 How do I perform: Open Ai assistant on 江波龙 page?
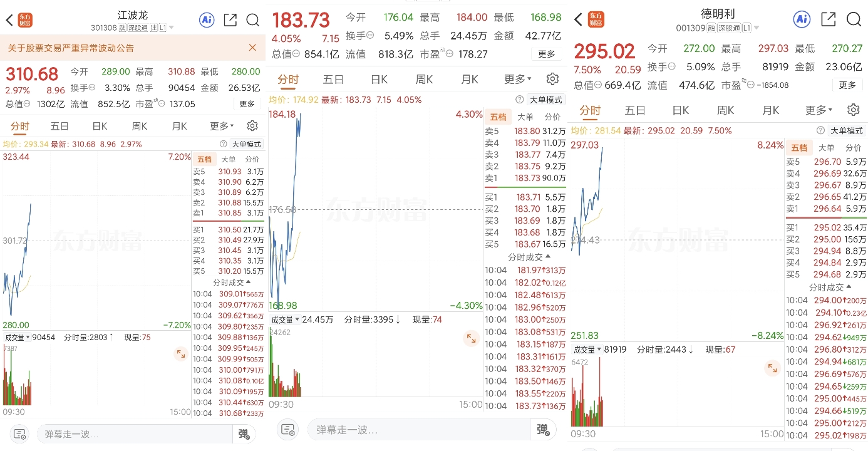207,20
